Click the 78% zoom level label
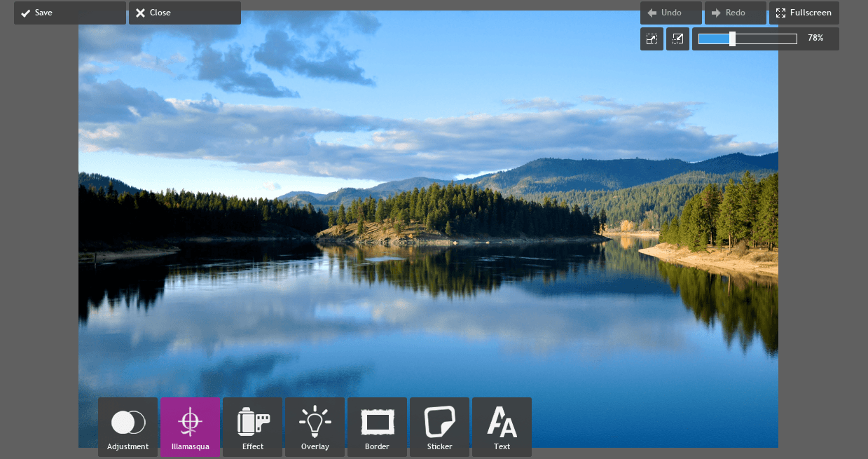 click(x=815, y=39)
